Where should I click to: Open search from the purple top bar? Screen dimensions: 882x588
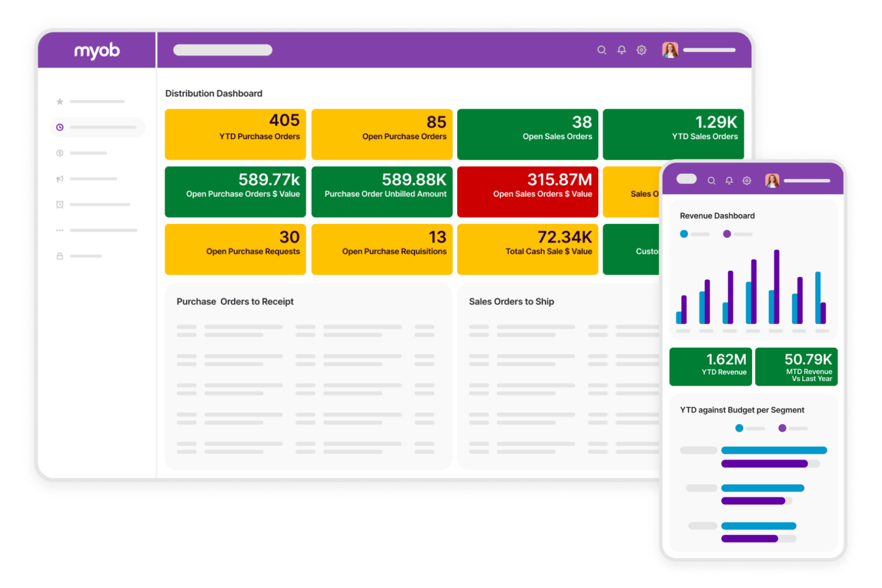[x=601, y=50]
